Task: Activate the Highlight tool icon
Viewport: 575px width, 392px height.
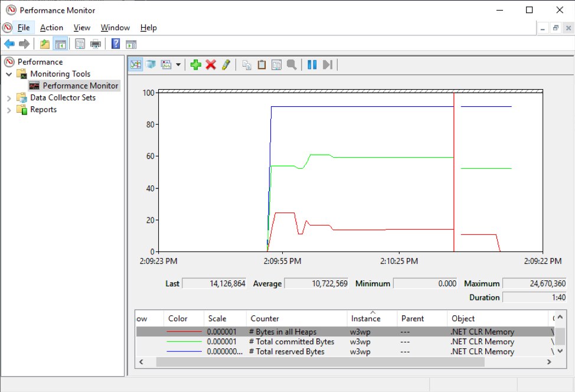Action: (226, 64)
